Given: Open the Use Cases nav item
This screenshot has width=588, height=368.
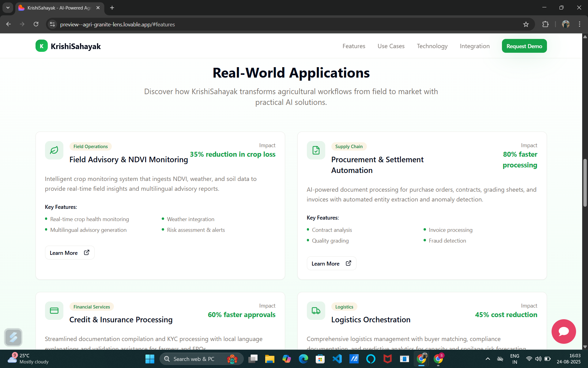Looking at the screenshot, I should 391,46.
